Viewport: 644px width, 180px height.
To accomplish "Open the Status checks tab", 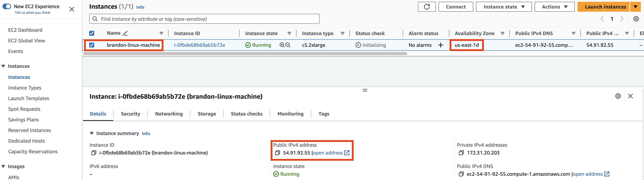I will click(246, 114).
